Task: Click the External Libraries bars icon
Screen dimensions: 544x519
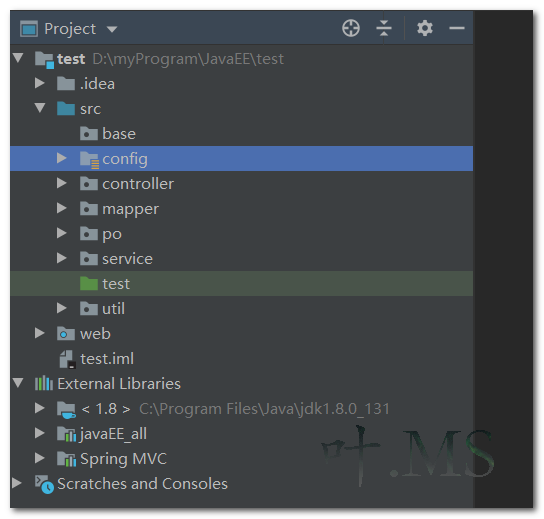Action: click(44, 383)
